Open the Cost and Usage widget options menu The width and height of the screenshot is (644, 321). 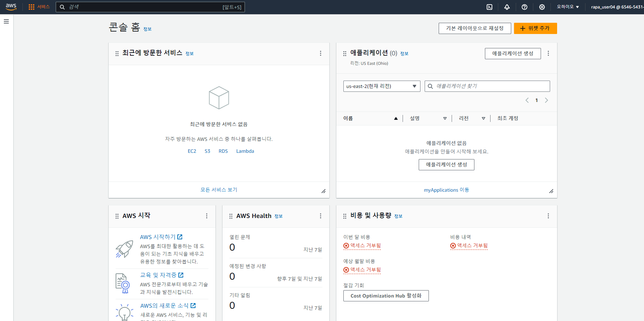[x=548, y=216]
